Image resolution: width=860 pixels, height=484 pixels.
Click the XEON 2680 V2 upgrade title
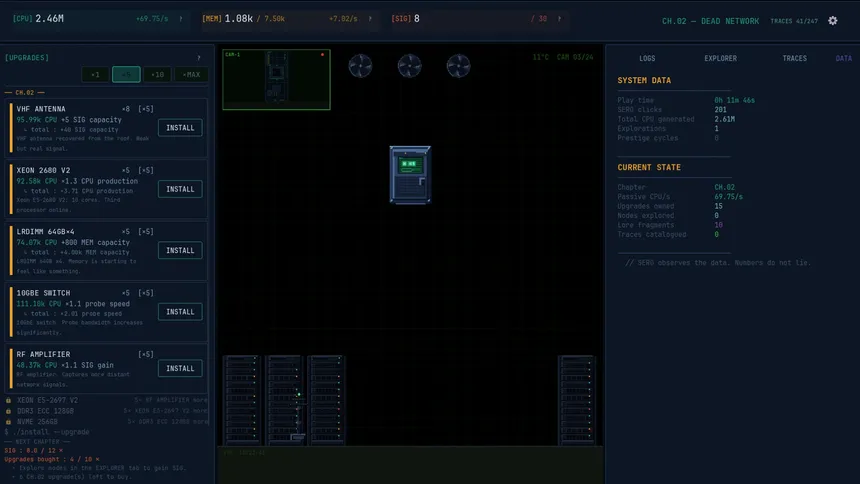[43, 171]
